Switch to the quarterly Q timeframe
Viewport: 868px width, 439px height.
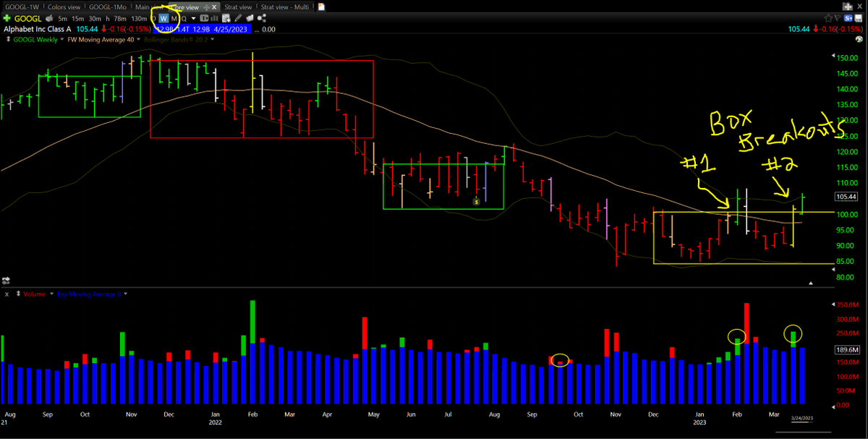pos(184,18)
